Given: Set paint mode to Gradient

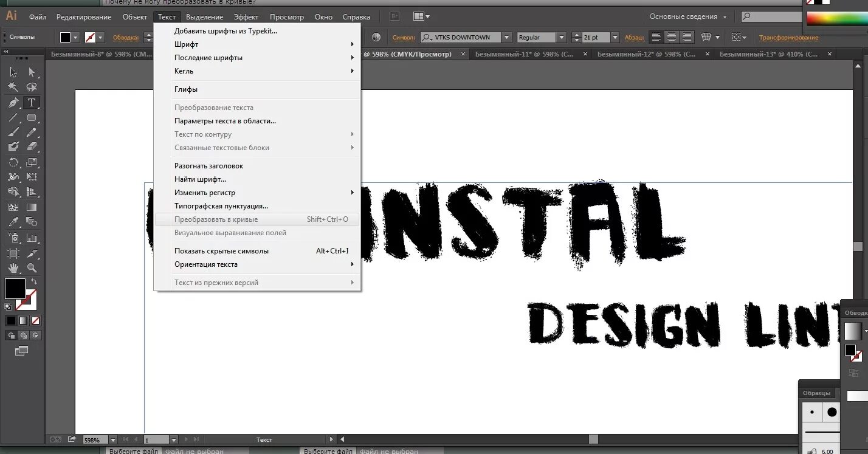Looking at the screenshot, I should click(x=23, y=320).
